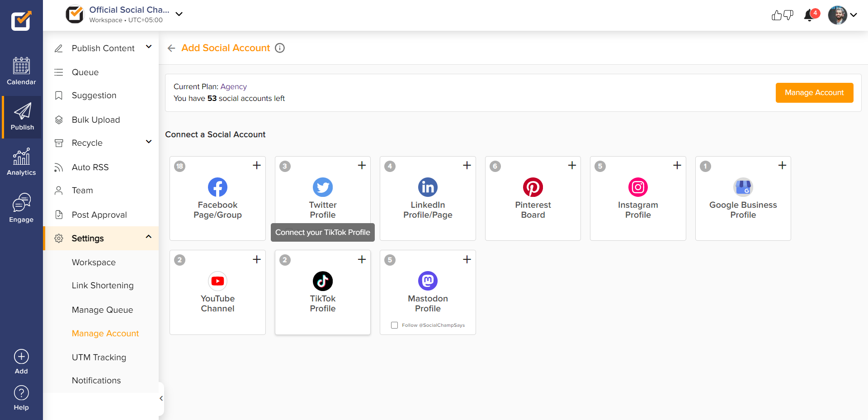Click the thumbs up feedback icon
Screen dimensions: 868x420
pos(777,15)
